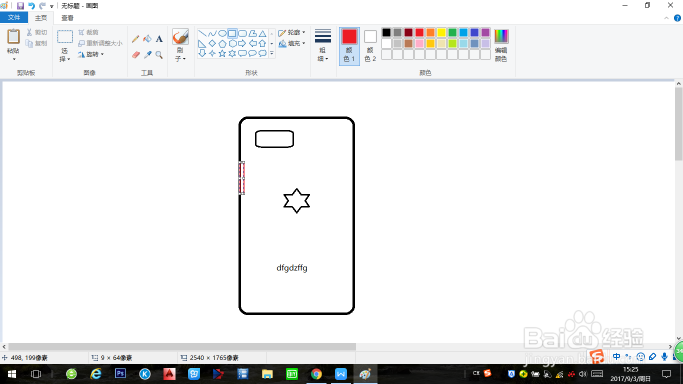683x384 pixels.
Task: Activate the Color 1 selector
Action: tap(349, 46)
